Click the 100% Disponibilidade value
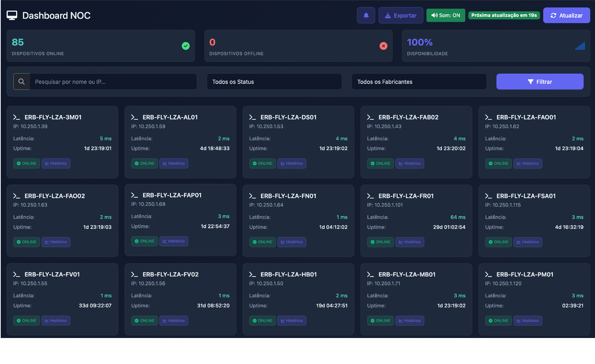The width and height of the screenshot is (595, 364). click(x=420, y=42)
